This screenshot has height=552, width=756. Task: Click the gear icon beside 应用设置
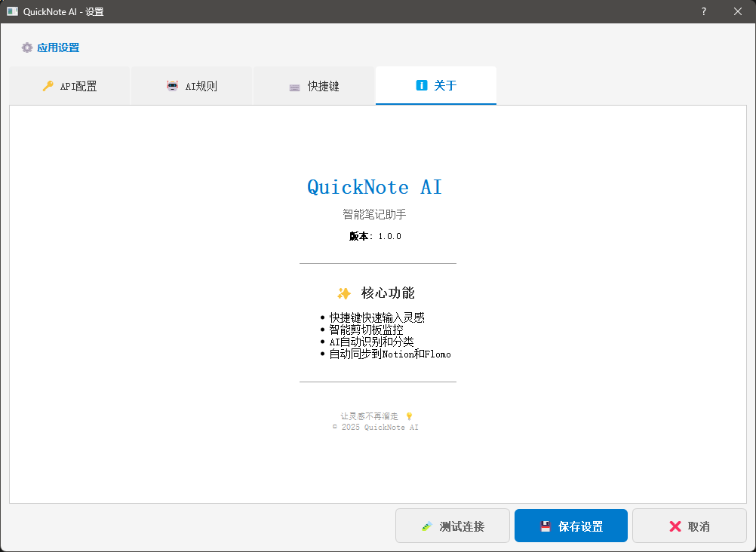pos(27,48)
